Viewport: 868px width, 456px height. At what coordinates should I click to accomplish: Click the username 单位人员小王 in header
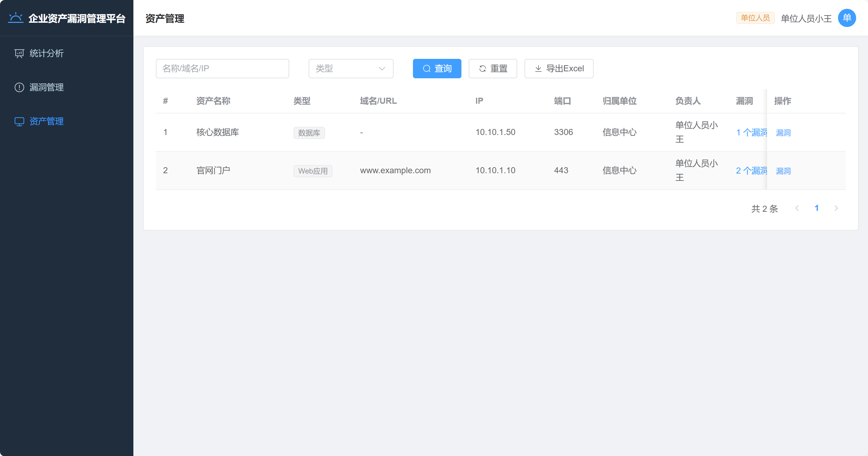click(806, 18)
